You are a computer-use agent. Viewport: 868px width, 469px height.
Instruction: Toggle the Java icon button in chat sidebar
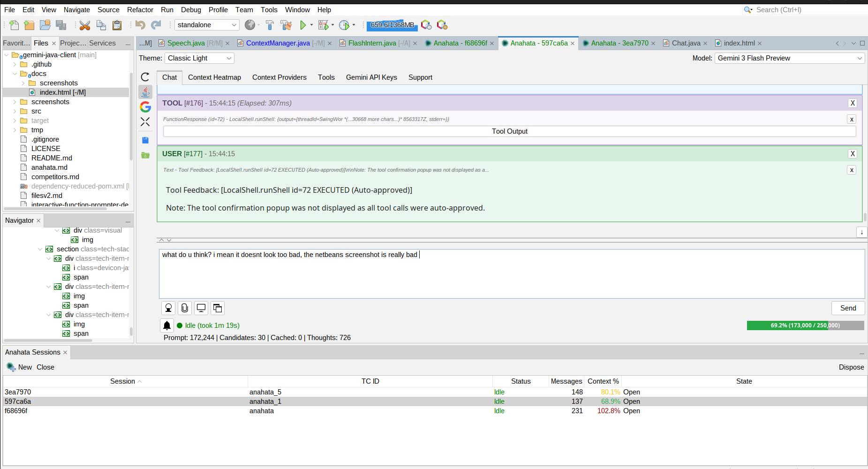click(145, 92)
